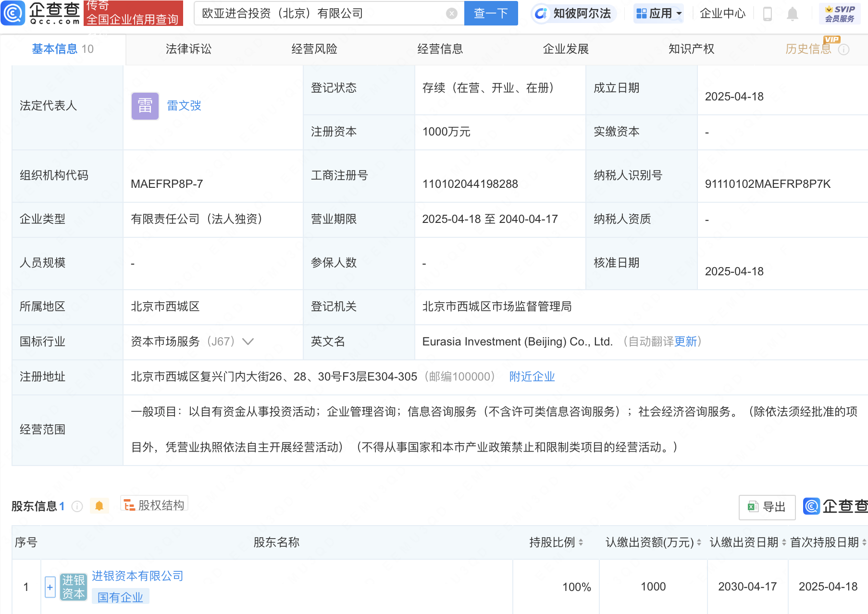Image resolution: width=868 pixels, height=614 pixels.
Task: Click 附近企业 nearby companies link
Action: (532, 377)
